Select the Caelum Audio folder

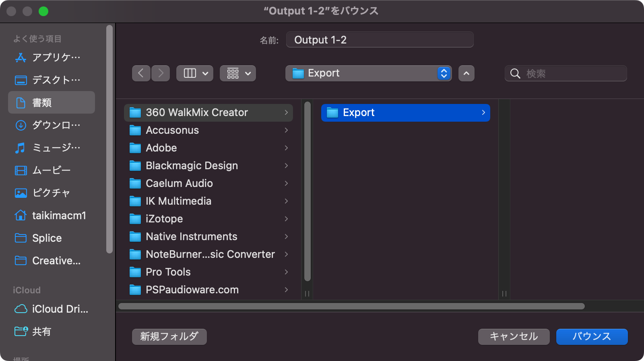[x=208, y=183]
